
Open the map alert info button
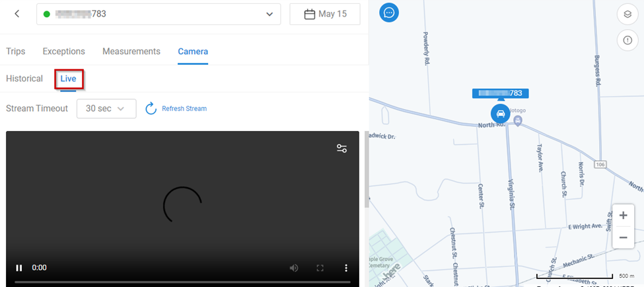coord(627,40)
